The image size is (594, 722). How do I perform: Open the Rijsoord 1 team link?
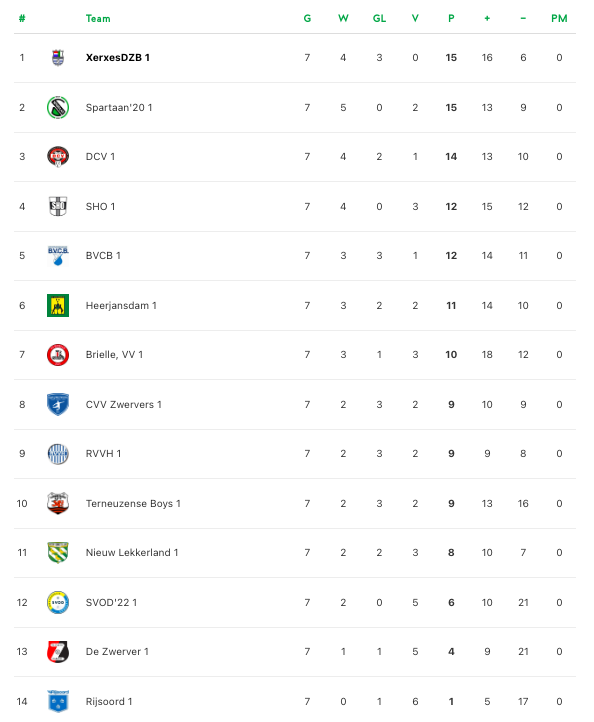pos(109,702)
